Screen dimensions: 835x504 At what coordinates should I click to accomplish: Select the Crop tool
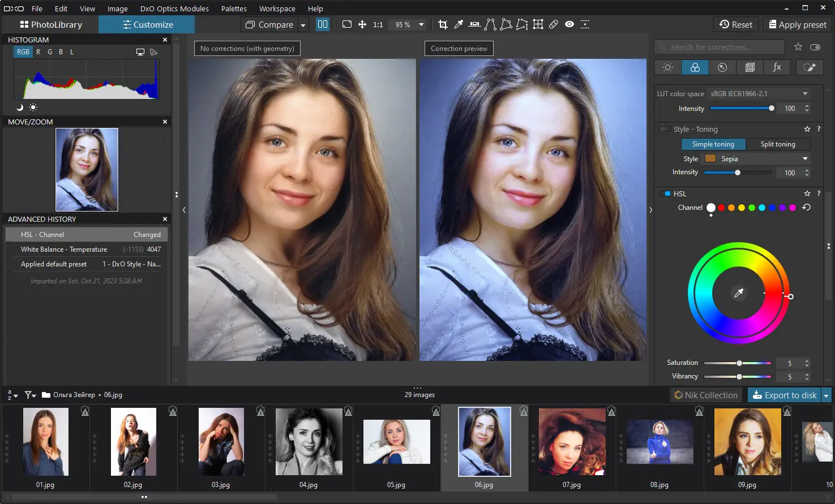(443, 24)
